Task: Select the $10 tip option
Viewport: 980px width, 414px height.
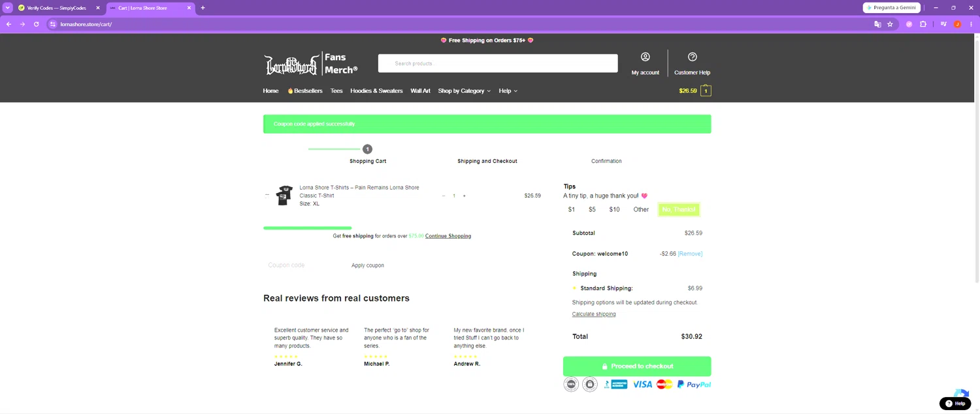Action: 614,209
